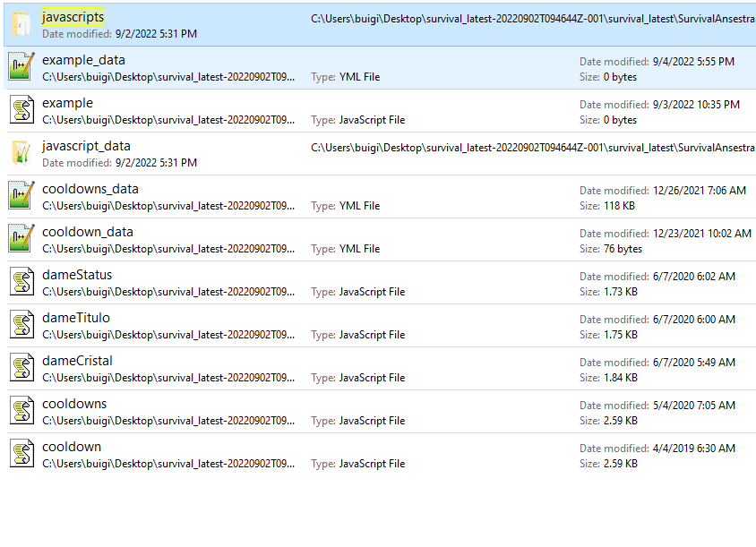
Task: Select the javascripts folder name
Action: coord(73,17)
